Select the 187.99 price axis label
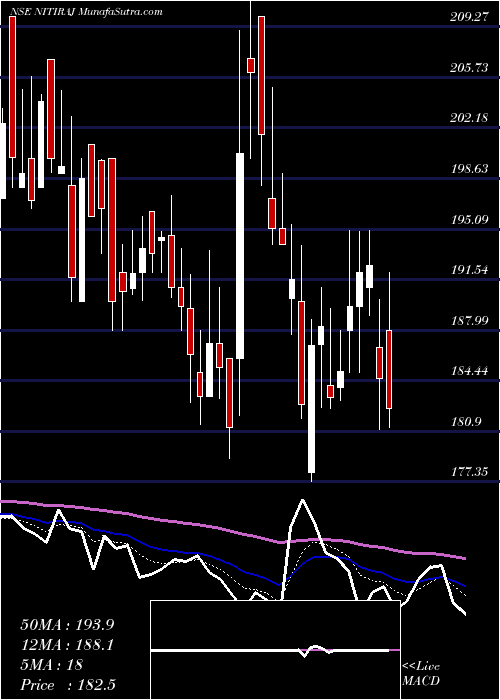This screenshot has height=700, width=500. pyautogui.click(x=470, y=320)
